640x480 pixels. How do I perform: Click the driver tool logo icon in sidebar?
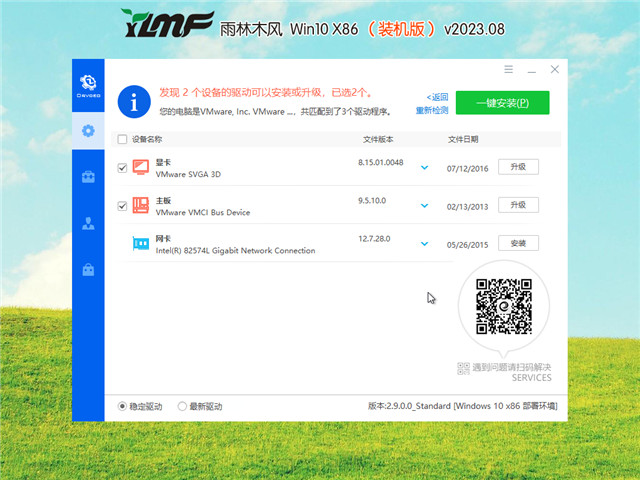pos(88,86)
